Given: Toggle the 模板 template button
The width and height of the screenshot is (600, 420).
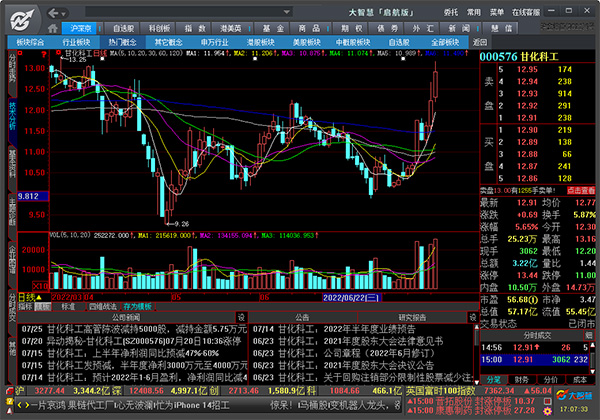Looking at the screenshot, I should click(x=42, y=306).
